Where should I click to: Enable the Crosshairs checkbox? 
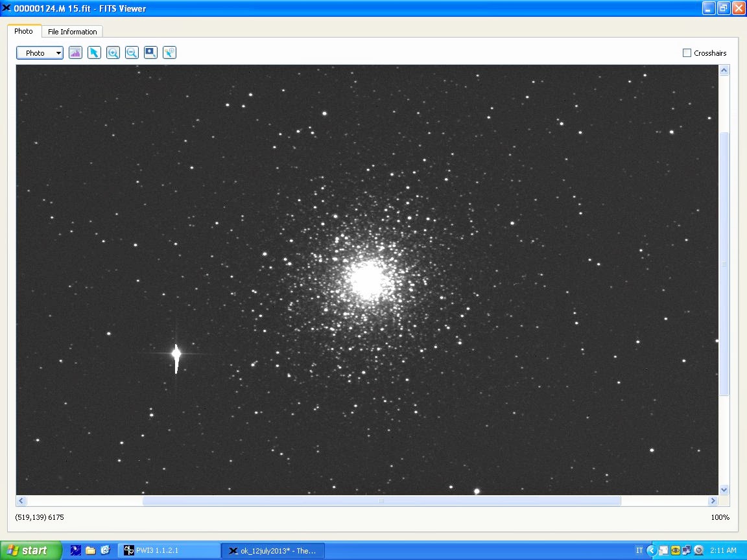(687, 53)
